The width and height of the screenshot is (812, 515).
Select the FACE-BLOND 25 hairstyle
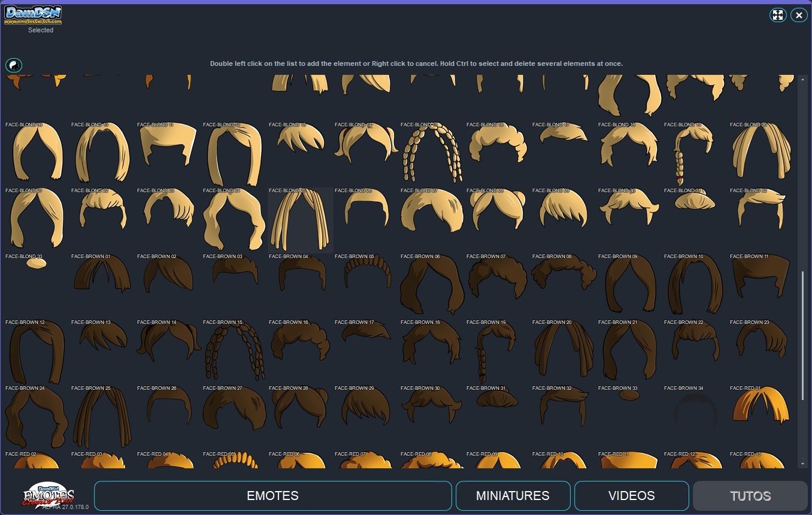[299, 220]
